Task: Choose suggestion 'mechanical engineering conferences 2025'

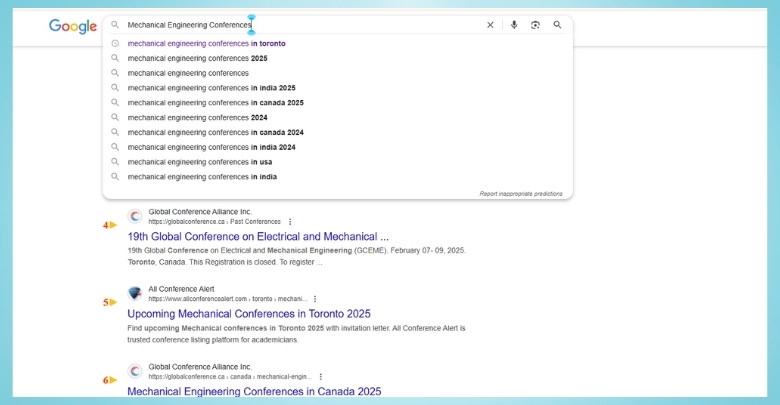Action: click(197, 58)
